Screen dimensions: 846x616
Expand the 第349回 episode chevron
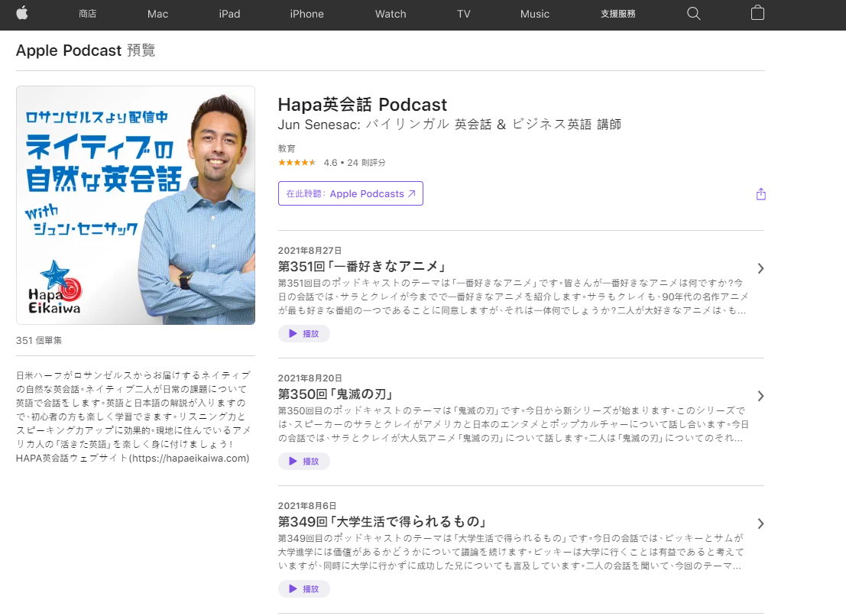[760, 524]
